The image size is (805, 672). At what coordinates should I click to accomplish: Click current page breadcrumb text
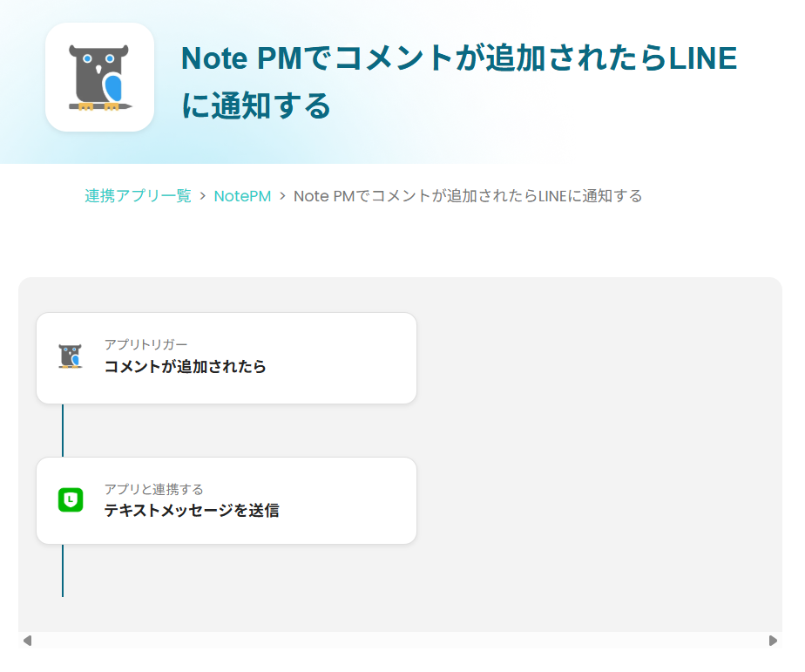pyautogui.click(x=468, y=196)
